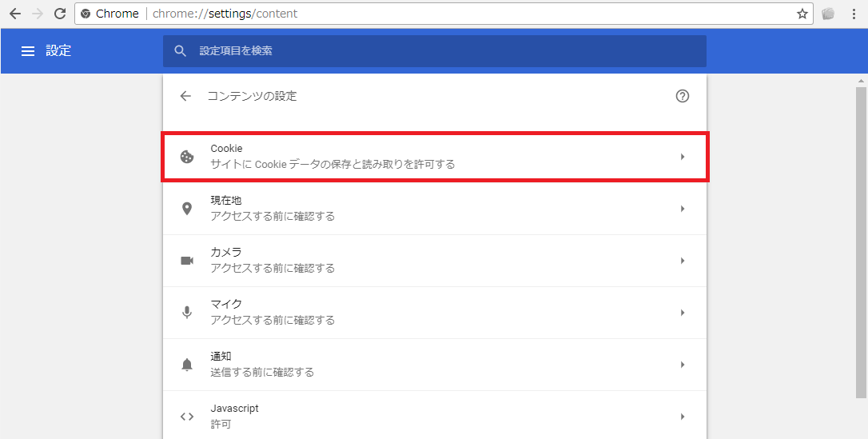Click the Javascript code brackets icon

click(x=187, y=417)
